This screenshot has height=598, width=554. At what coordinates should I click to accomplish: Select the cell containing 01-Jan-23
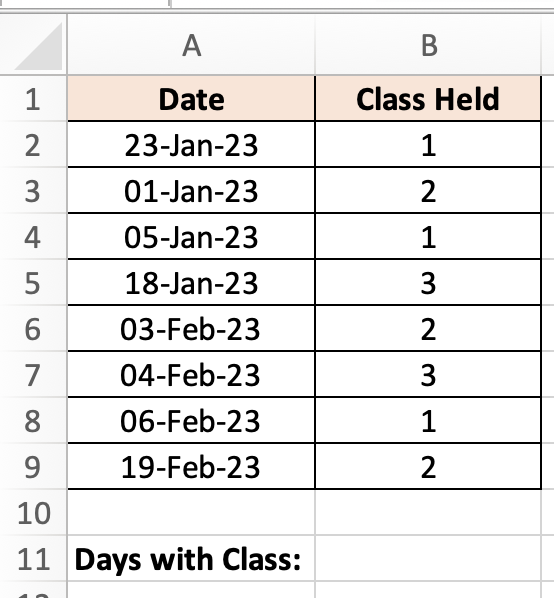pos(191,191)
